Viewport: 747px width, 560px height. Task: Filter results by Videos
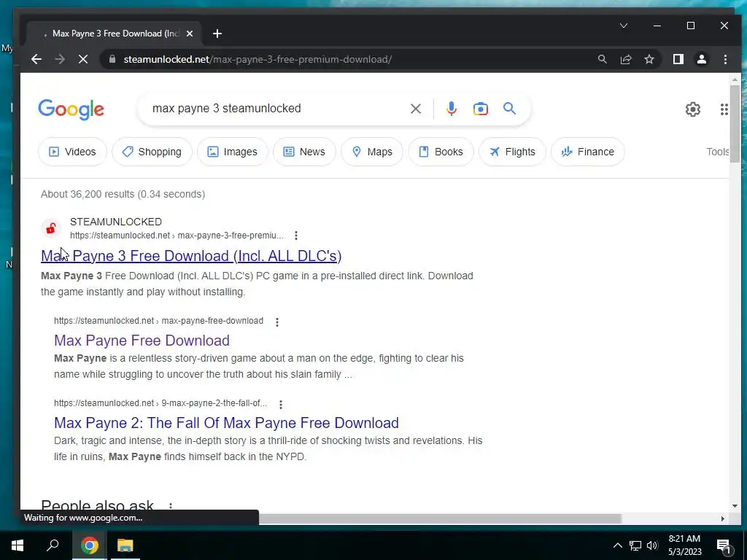pyautogui.click(x=72, y=152)
